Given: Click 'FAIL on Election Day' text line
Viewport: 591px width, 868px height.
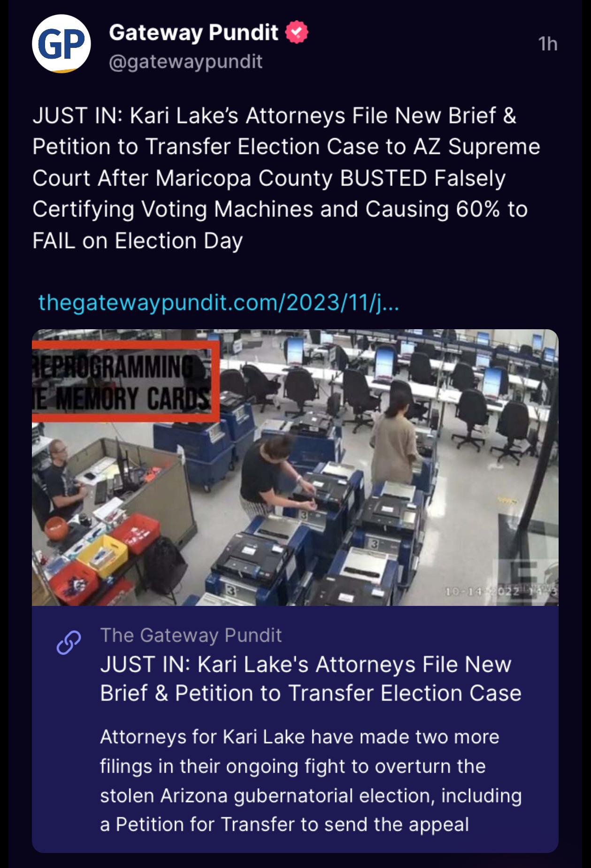Looking at the screenshot, I should (138, 241).
